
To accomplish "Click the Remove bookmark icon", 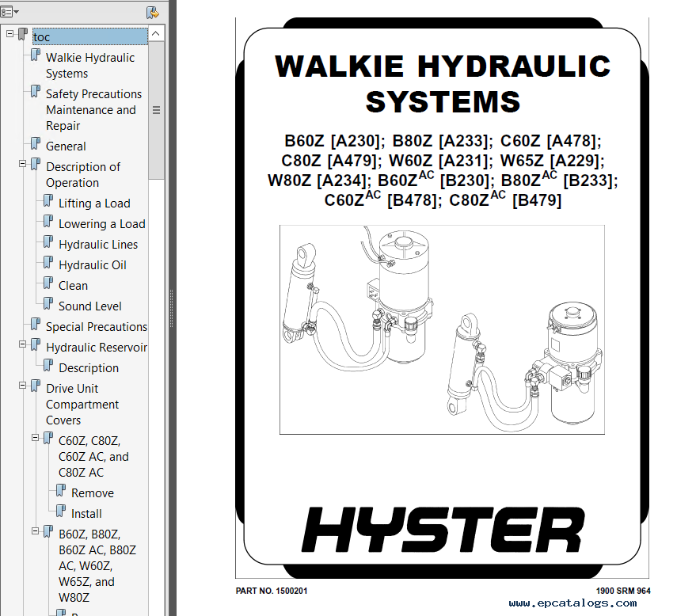I will coord(61,490).
